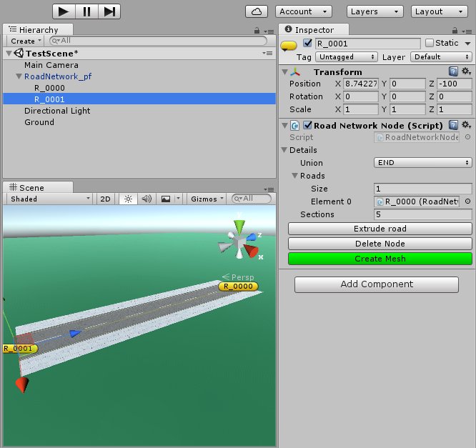The image size is (476, 448).
Task: Uncheck the R_0001 active checkbox
Action: 307,43
